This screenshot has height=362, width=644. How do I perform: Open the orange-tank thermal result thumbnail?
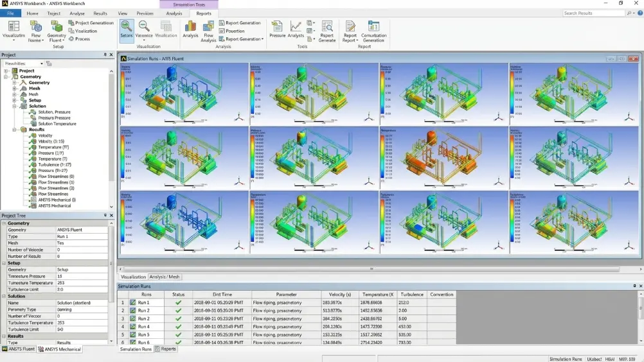click(x=444, y=158)
